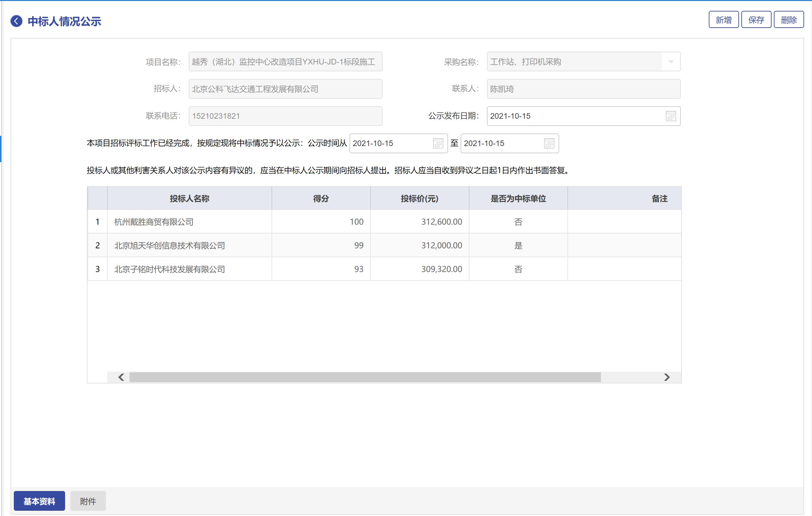Viewport: 812px width, 516px height.
Task: Click right arrow of table horizontal scrollbar
Action: pos(666,377)
